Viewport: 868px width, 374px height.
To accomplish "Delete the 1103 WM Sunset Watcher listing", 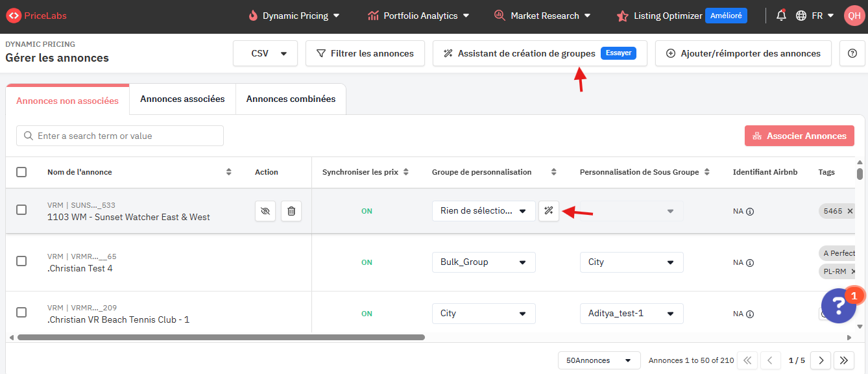I will click(291, 211).
